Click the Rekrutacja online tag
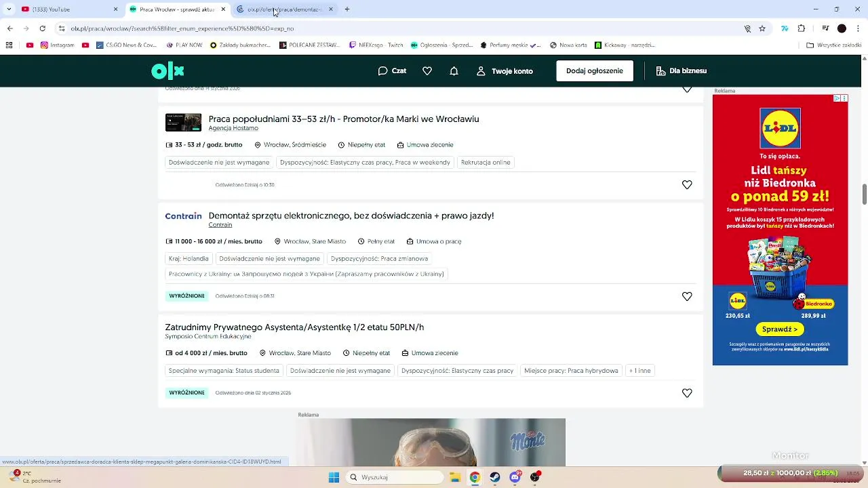868x488 pixels. pos(486,163)
